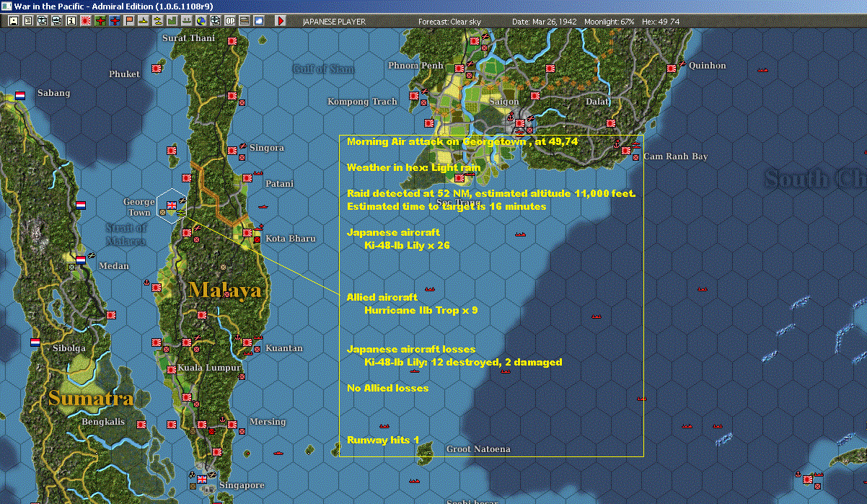Click the Runway hits 1 line
Image resolution: width=867 pixels, height=504 pixels.
coord(383,440)
